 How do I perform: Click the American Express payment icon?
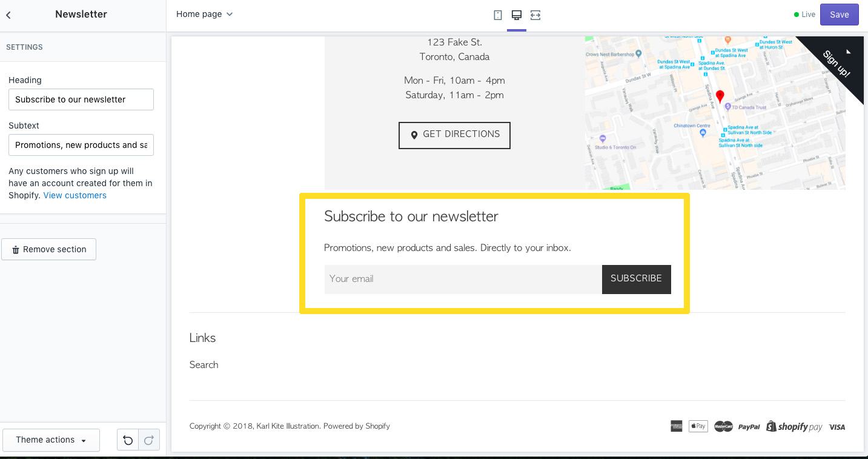point(676,426)
